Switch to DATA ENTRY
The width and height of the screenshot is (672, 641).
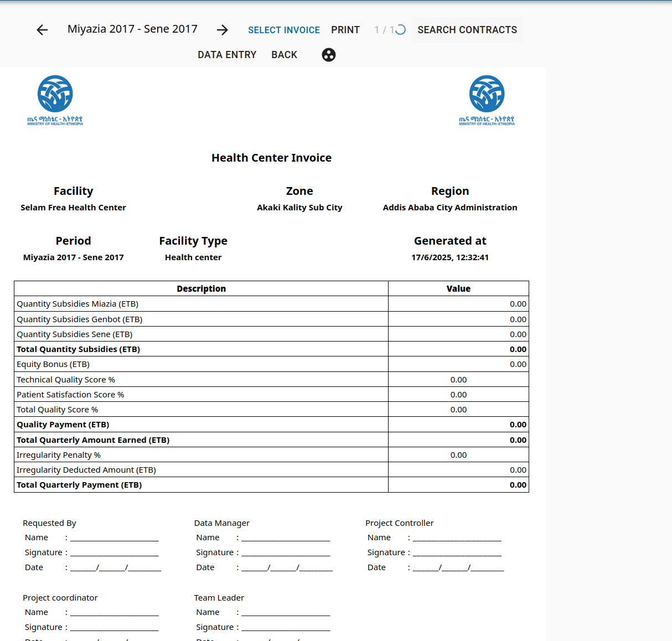[x=227, y=55]
